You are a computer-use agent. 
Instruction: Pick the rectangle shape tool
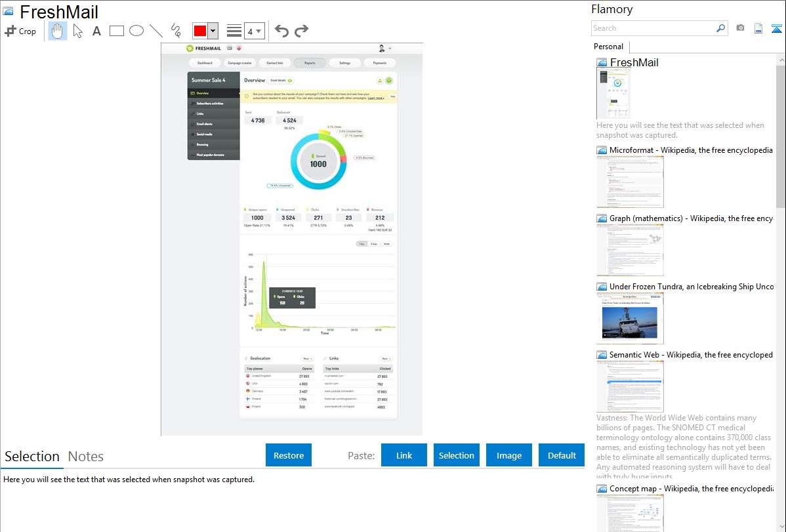(x=116, y=31)
